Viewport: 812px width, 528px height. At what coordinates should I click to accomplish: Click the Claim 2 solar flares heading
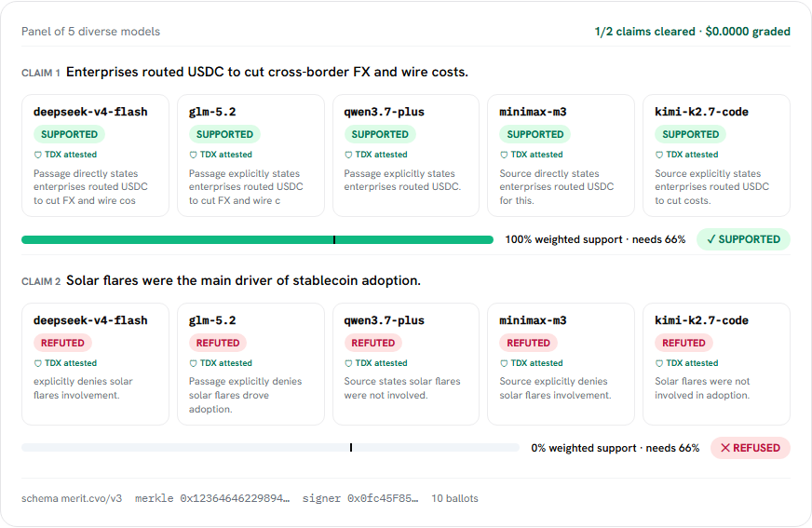(x=243, y=280)
